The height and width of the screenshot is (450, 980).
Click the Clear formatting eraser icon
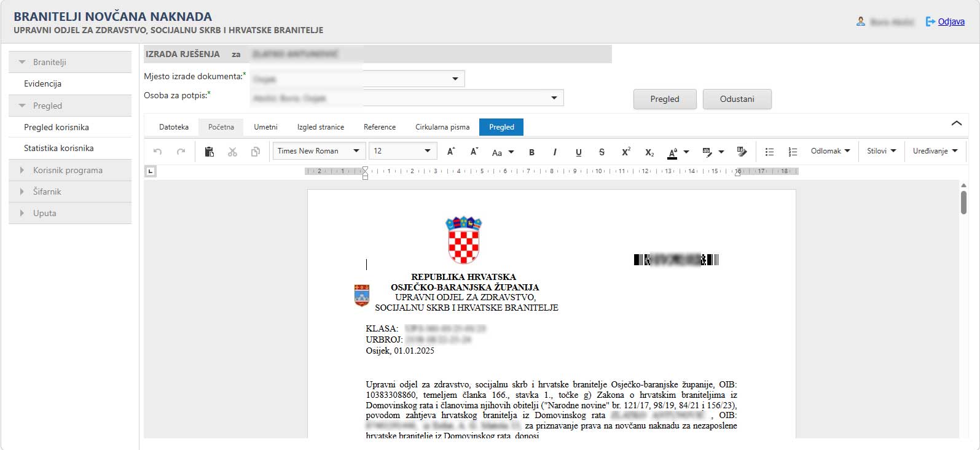[742, 152]
